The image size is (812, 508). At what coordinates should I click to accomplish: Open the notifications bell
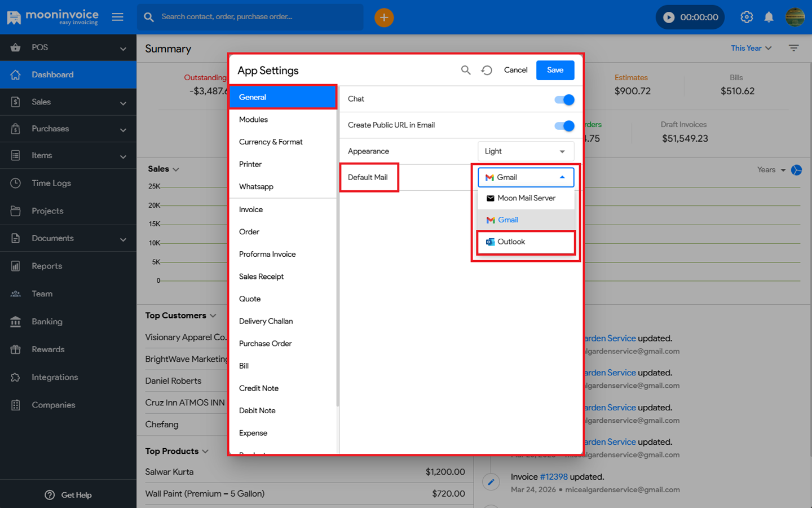769,17
